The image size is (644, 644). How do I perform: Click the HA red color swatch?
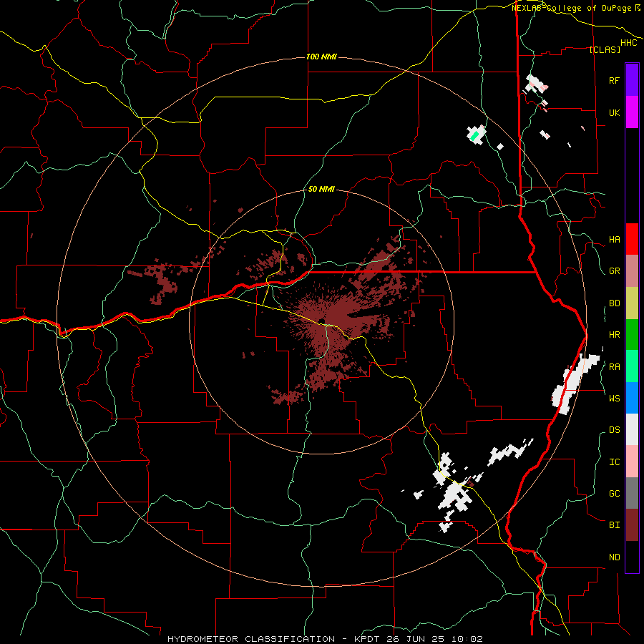632,239
